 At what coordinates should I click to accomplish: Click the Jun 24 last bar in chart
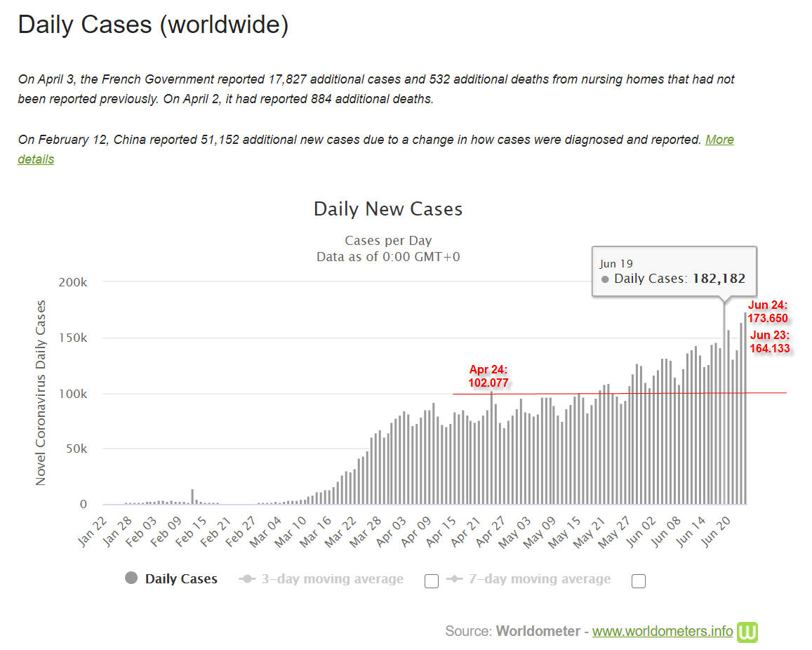tap(745, 408)
